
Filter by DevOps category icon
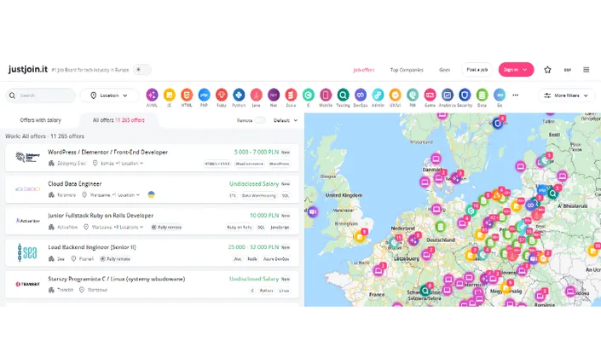tap(361, 95)
